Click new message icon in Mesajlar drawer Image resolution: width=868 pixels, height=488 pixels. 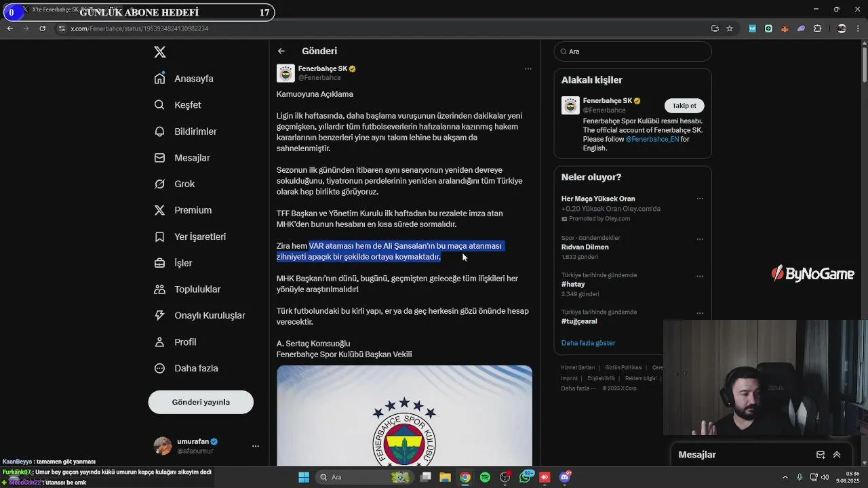tap(821, 455)
